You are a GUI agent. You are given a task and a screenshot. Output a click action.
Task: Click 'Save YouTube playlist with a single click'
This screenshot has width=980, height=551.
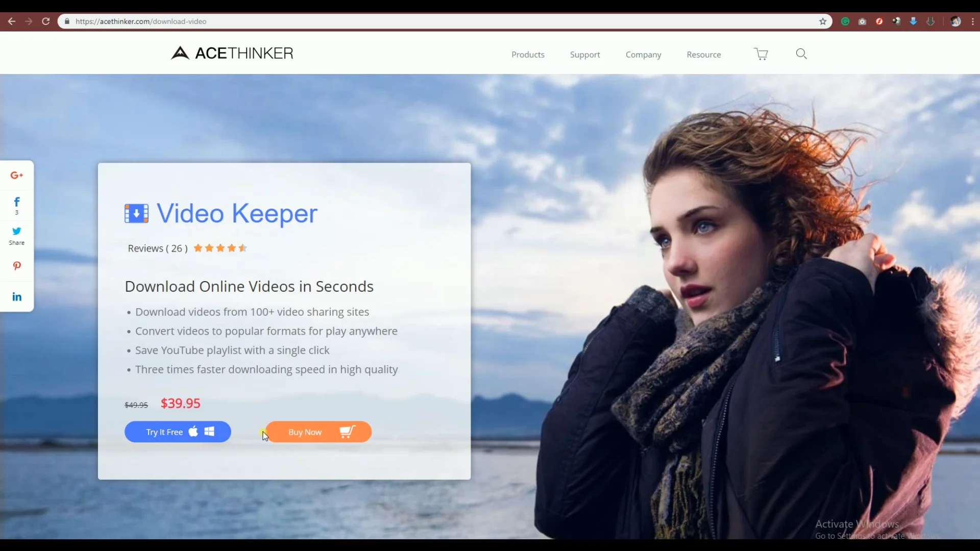pyautogui.click(x=232, y=350)
